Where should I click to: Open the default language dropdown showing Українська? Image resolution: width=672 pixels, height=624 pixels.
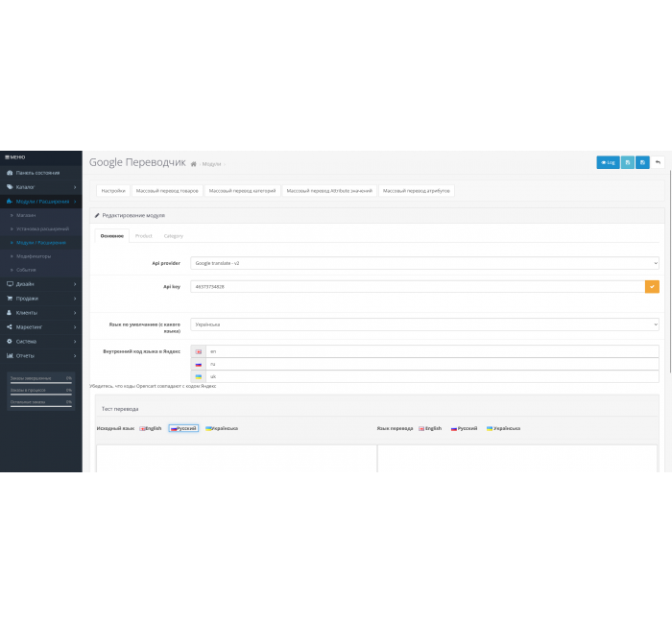point(424,324)
